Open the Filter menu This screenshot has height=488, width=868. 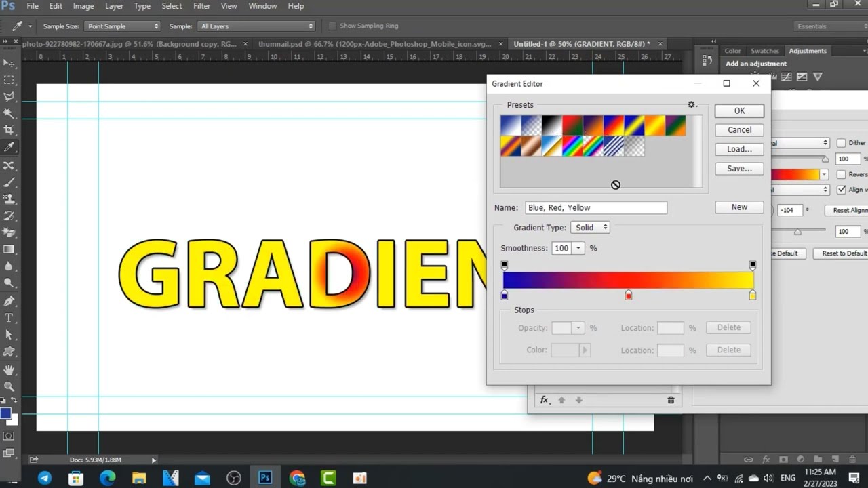(201, 6)
